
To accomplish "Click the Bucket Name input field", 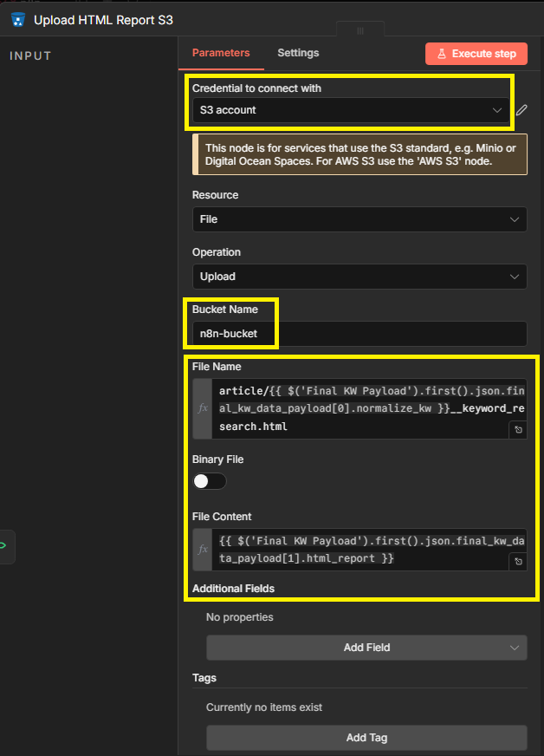I will coord(359,334).
